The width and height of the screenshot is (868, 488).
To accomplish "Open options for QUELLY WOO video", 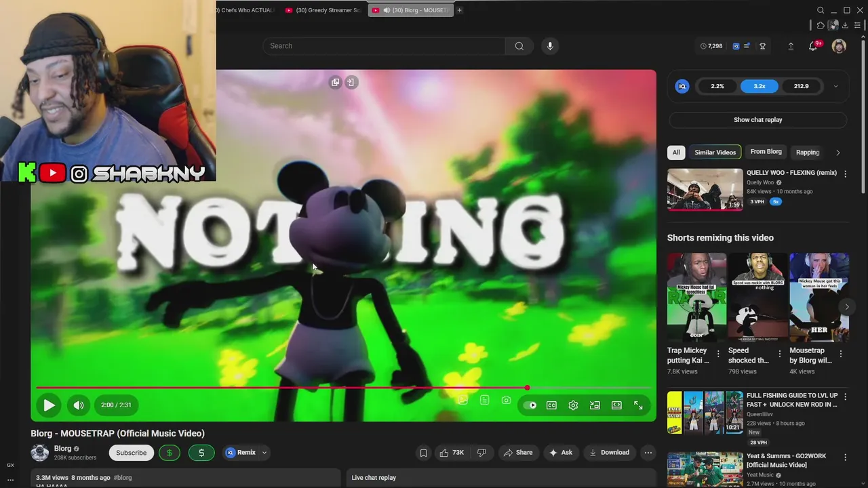I will pyautogui.click(x=845, y=174).
